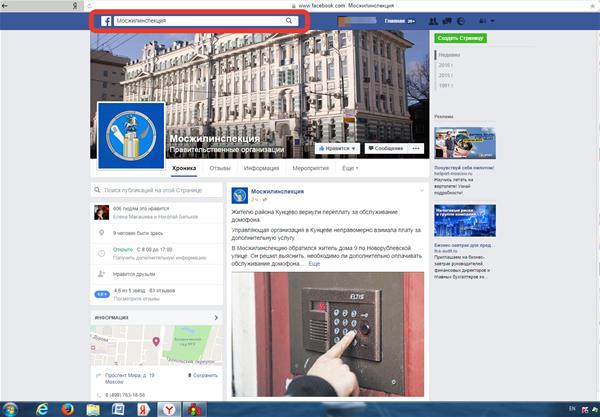Go to Главная in the header
The width and height of the screenshot is (600, 417).
395,21
